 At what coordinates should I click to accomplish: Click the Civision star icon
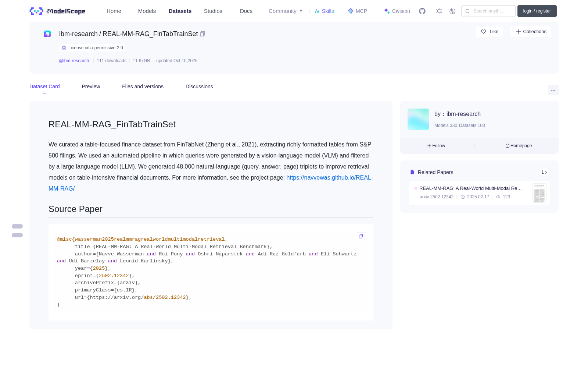[387, 11]
